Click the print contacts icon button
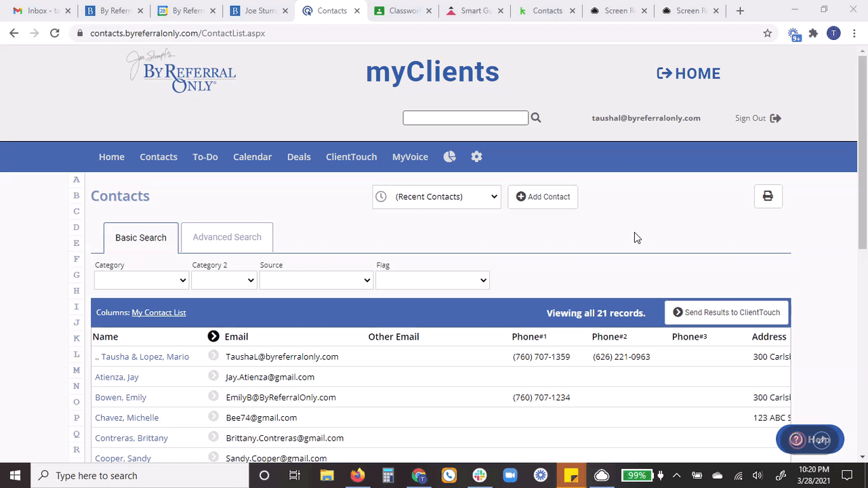868x488 pixels. tap(768, 197)
